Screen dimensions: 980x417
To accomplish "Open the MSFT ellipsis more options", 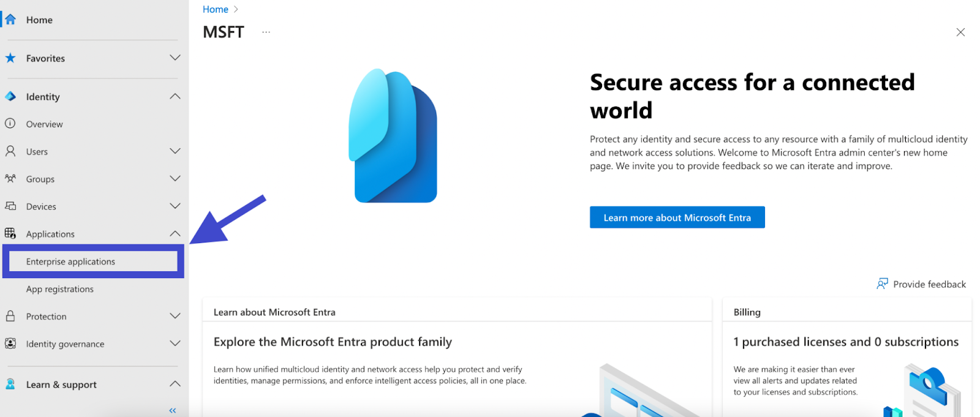I will [x=266, y=32].
